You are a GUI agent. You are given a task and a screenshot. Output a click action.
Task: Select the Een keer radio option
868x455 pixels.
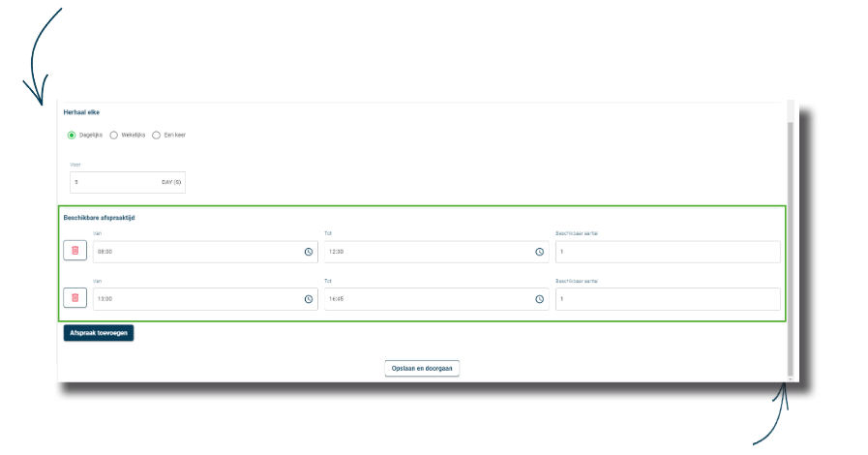click(x=157, y=135)
